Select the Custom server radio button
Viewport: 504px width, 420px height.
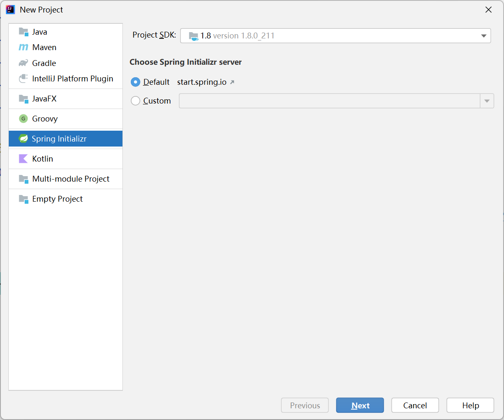tap(135, 101)
